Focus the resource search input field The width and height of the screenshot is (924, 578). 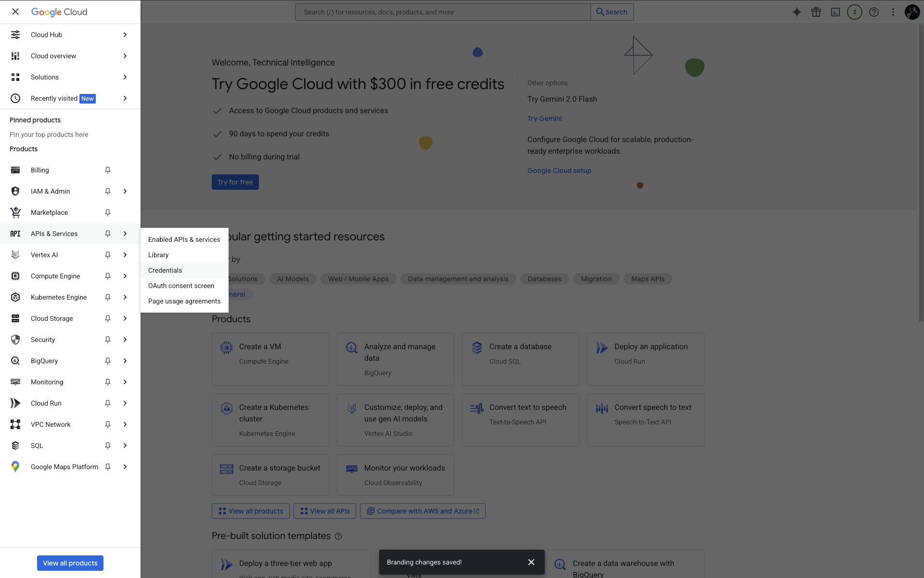(x=443, y=12)
